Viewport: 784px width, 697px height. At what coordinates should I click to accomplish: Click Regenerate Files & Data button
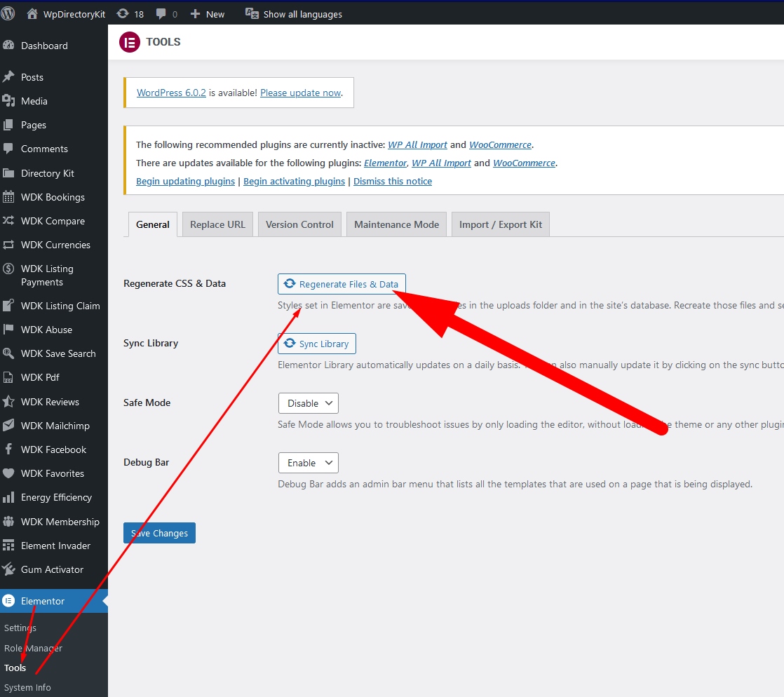click(342, 284)
